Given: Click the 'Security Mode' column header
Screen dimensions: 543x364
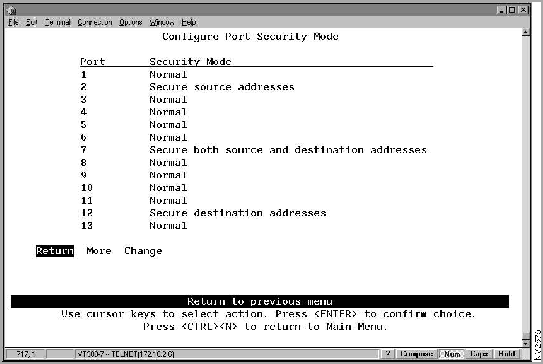Looking at the screenshot, I should [x=190, y=62].
